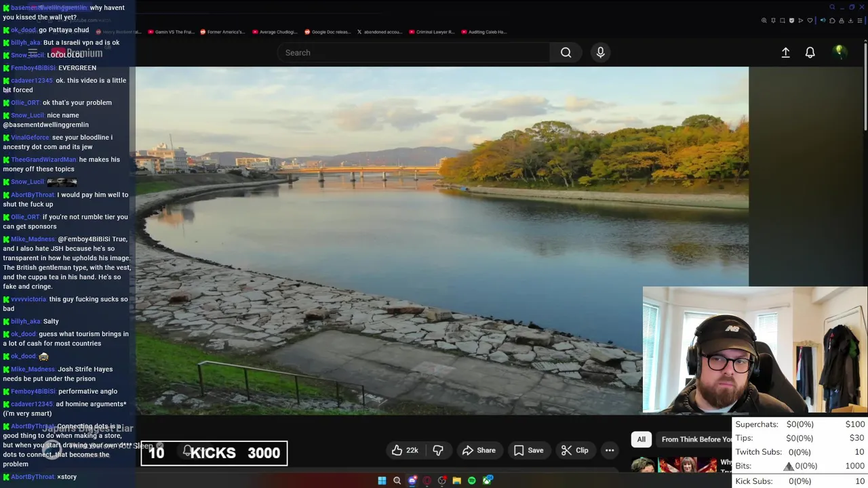Share the video
Screen dimensions: 868x488
point(479,450)
